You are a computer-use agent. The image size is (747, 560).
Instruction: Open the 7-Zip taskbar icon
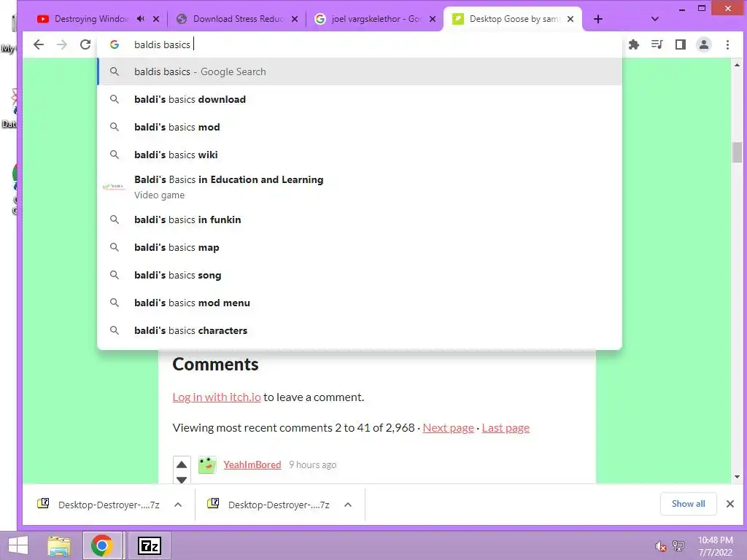149,545
